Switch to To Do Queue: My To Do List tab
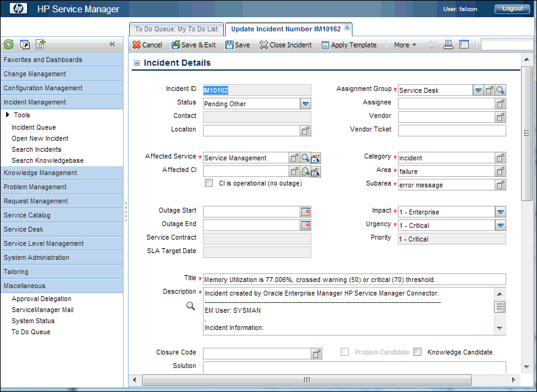Screen dimensions: 537x392 [x=177, y=29]
